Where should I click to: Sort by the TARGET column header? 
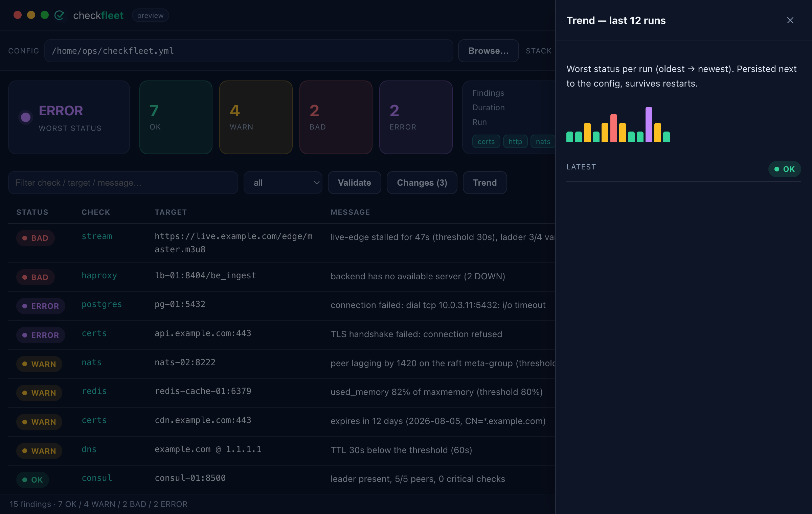171,212
